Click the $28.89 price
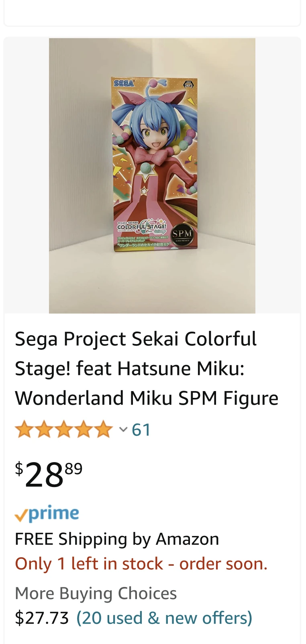The image size is (306, 644). coord(49,475)
